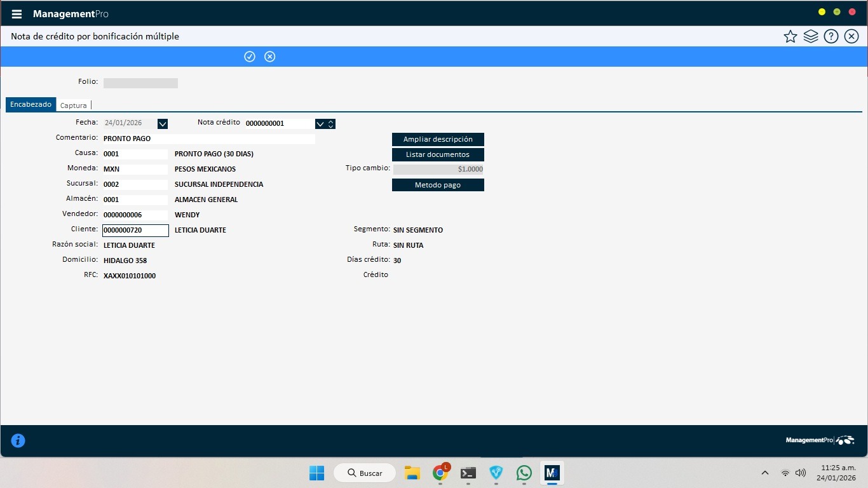Open Google Chrome from the taskbar
Viewport: 868px width, 488px height.
[440, 473]
